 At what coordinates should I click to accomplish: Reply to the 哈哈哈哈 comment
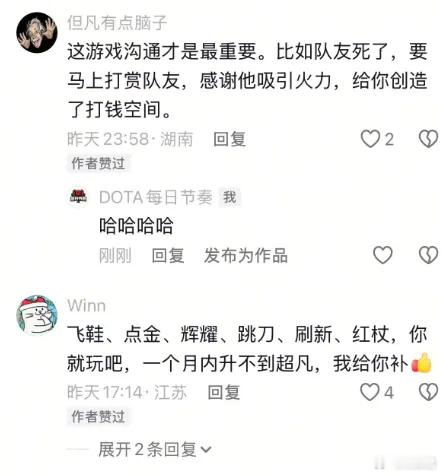[x=168, y=255]
